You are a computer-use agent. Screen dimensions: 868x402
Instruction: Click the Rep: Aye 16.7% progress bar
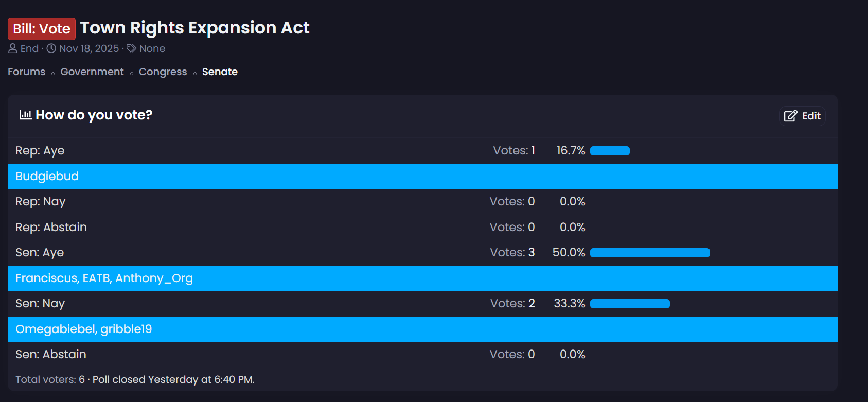[x=610, y=151]
